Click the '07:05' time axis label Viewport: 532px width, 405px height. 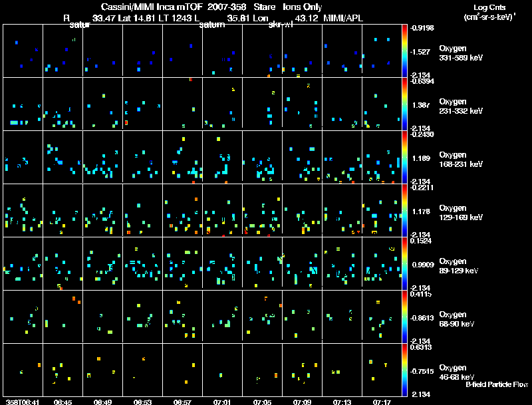coord(262,402)
